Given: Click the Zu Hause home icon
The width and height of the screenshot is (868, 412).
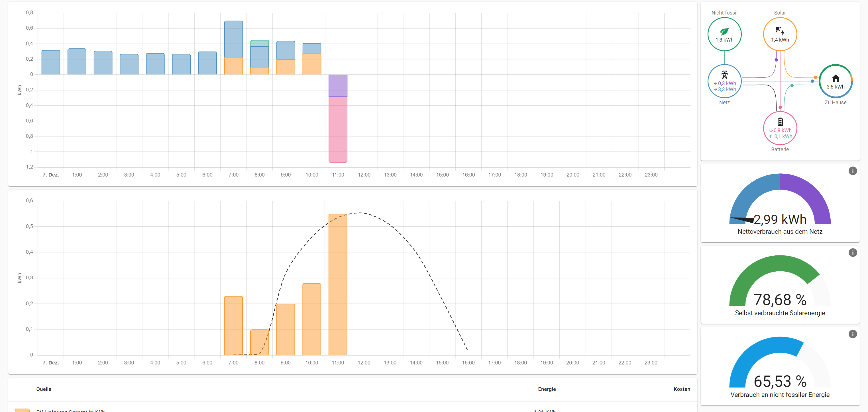Looking at the screenshot, I should pos(835,78).
